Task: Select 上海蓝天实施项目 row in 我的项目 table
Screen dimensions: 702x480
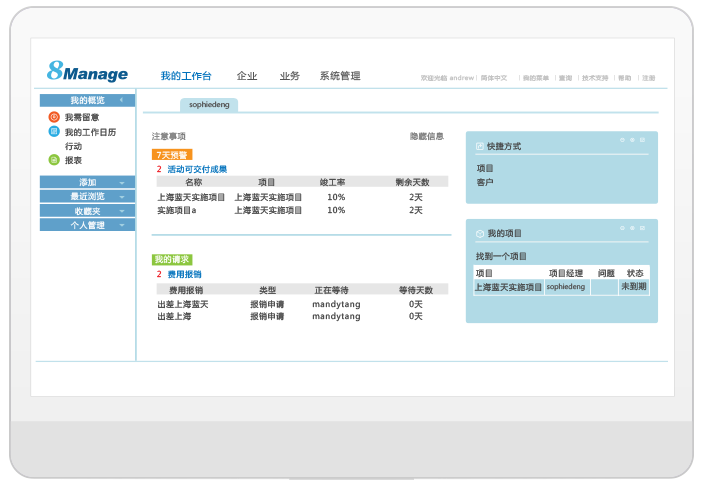Action: tap(509, 287)
